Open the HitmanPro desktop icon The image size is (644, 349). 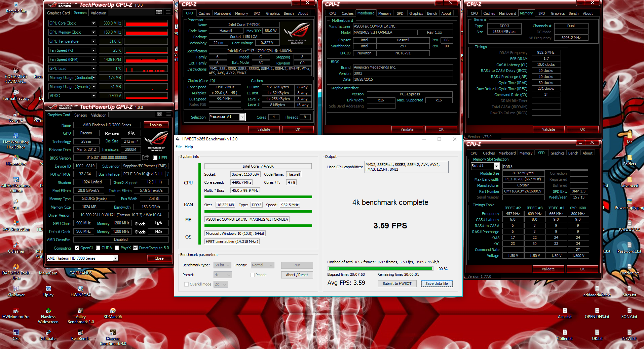click(16, 160)
